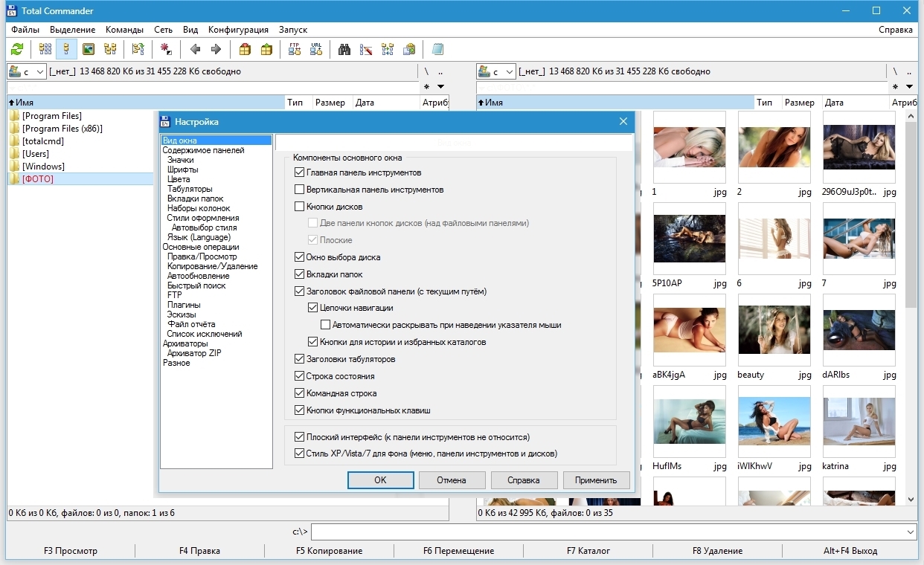
Task: Click the FTP connect toolbar icon
Action: pyautogui.click(x=295, y=50)
